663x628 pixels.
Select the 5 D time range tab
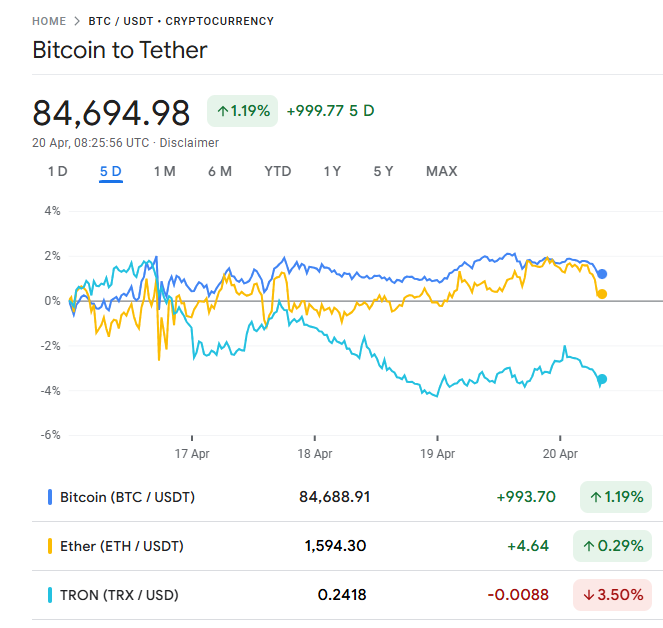(x=111, y=171)
